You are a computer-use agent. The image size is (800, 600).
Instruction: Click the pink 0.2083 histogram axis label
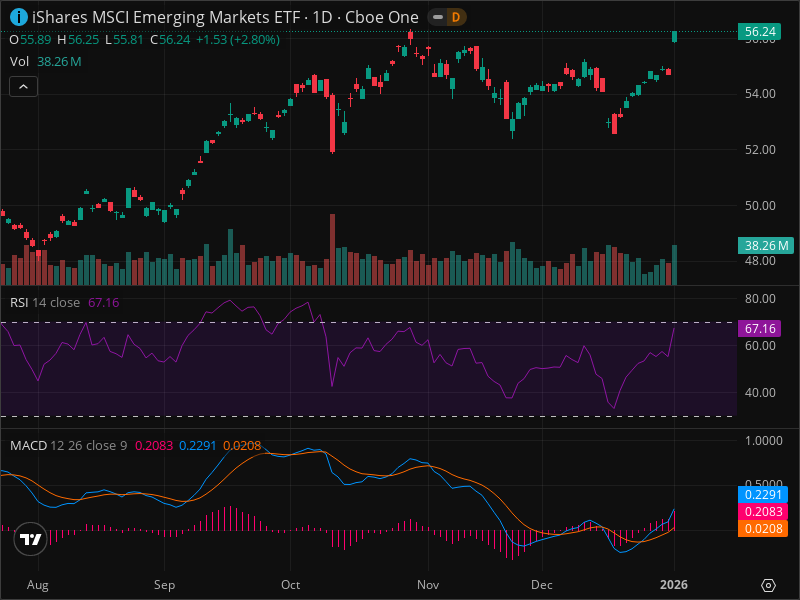pyautogui.click(x=763, y=511)
